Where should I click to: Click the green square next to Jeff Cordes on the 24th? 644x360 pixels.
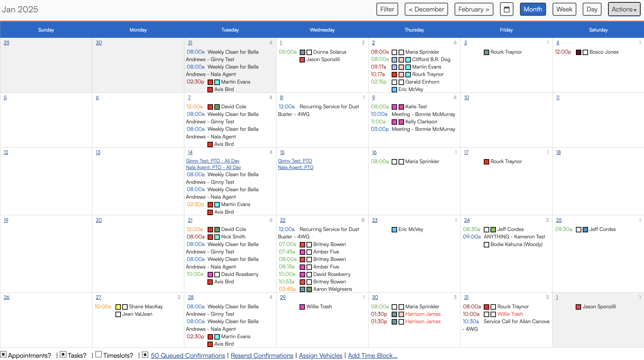coord(493,229)
